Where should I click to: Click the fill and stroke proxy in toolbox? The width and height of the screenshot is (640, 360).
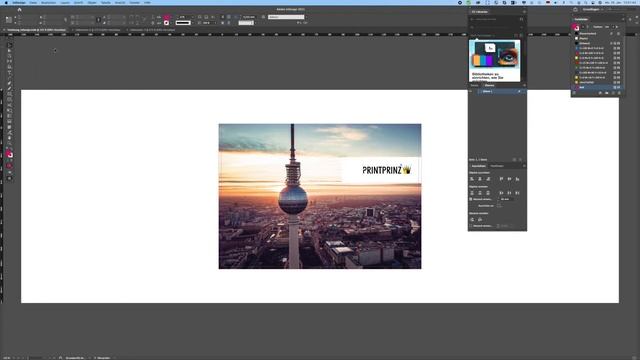point(9,154)
